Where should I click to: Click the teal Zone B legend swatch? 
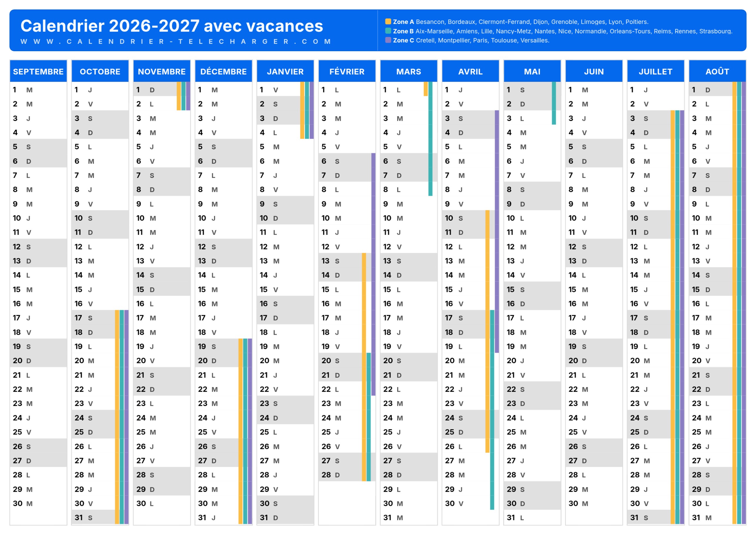coord(388,31)
